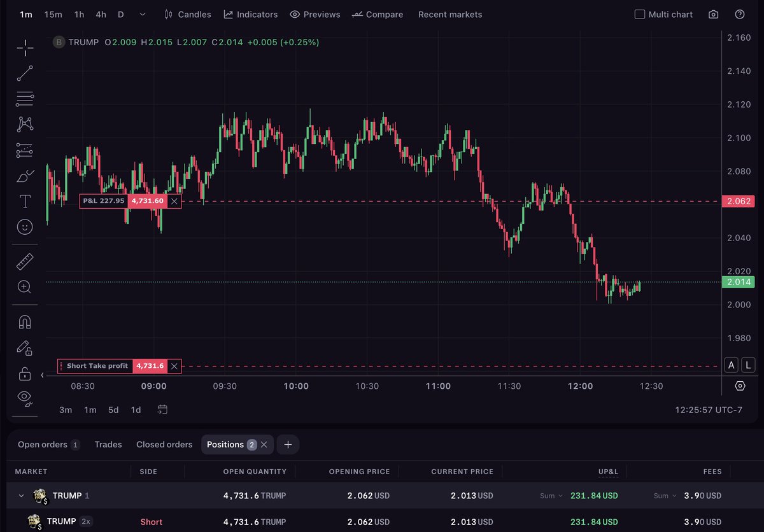Open the emoji sticker tool
This screenshot has width=764, height=532.
pos(25,227)
